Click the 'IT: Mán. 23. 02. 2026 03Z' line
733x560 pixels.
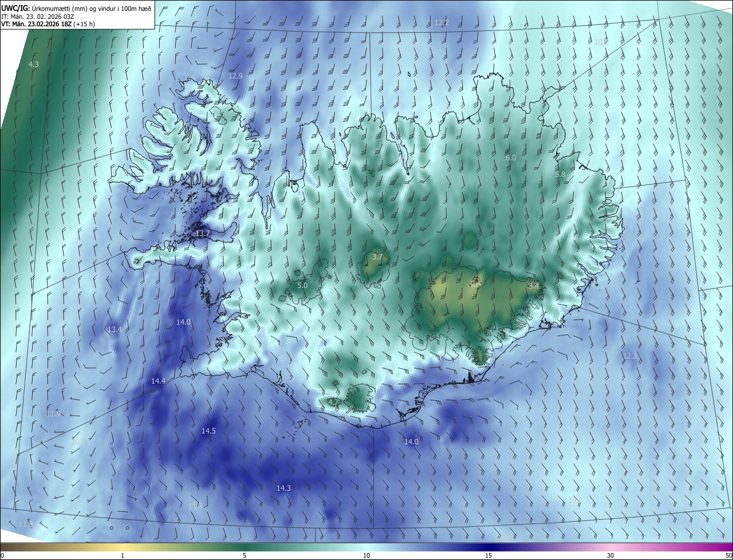tap(37, 18)
